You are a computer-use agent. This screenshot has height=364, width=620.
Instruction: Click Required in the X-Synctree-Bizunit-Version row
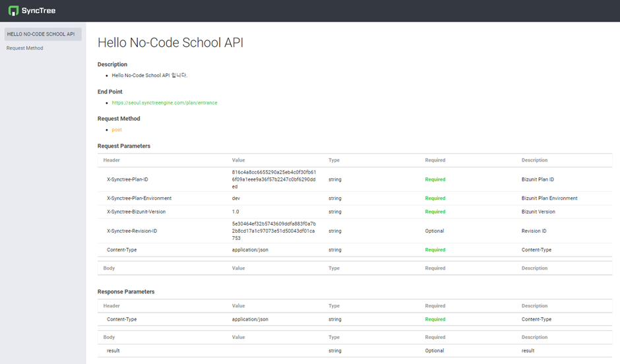[x=435, y=212]
